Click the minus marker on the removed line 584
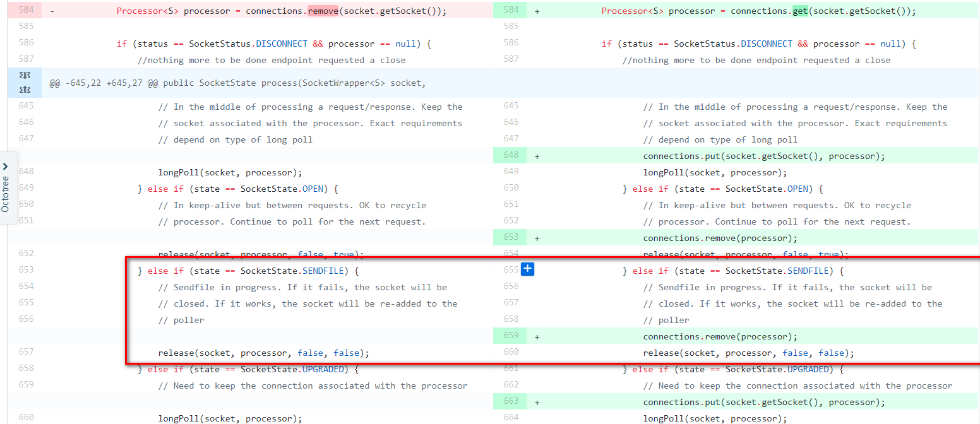The image size is (980, 424). pos(52,11)
